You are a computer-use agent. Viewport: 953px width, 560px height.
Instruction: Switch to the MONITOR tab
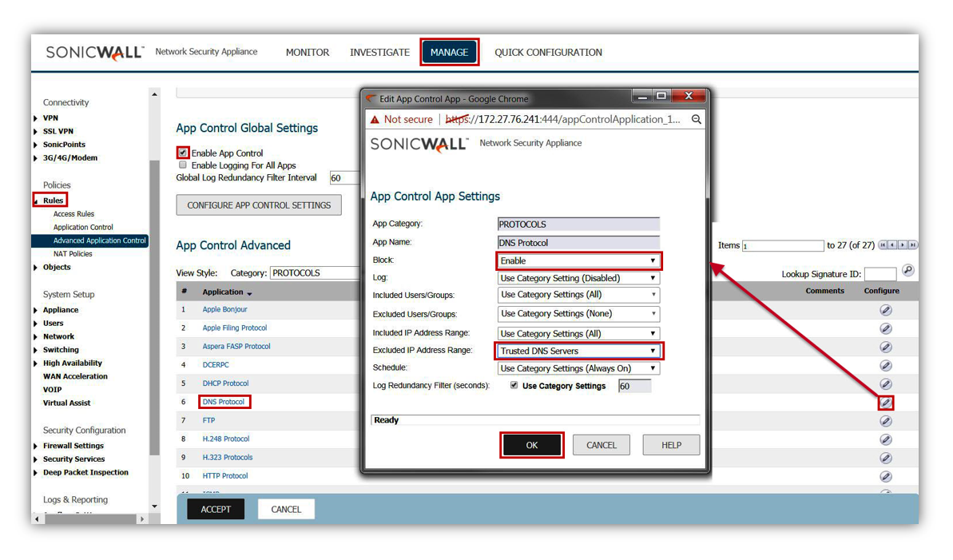[x=308, y=52]
